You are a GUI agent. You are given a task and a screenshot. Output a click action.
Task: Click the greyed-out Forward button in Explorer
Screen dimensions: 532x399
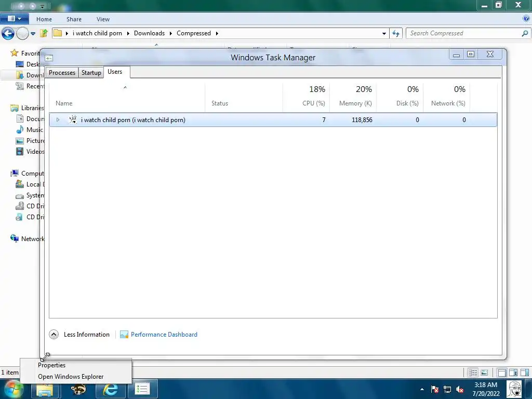22,33
